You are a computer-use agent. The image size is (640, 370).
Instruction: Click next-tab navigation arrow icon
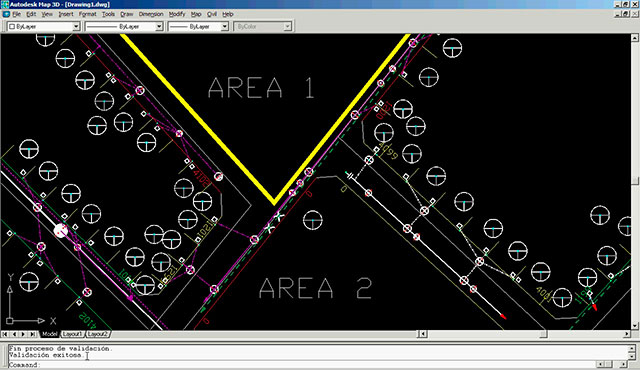click(23, 334)
